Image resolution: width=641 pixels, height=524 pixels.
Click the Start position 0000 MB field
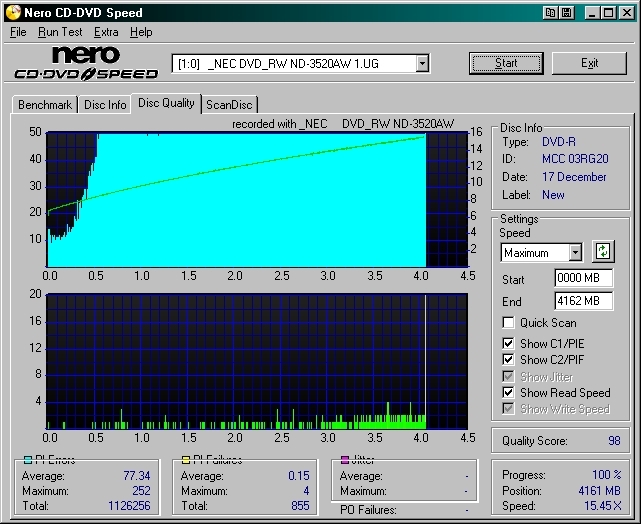click(583, 278)
